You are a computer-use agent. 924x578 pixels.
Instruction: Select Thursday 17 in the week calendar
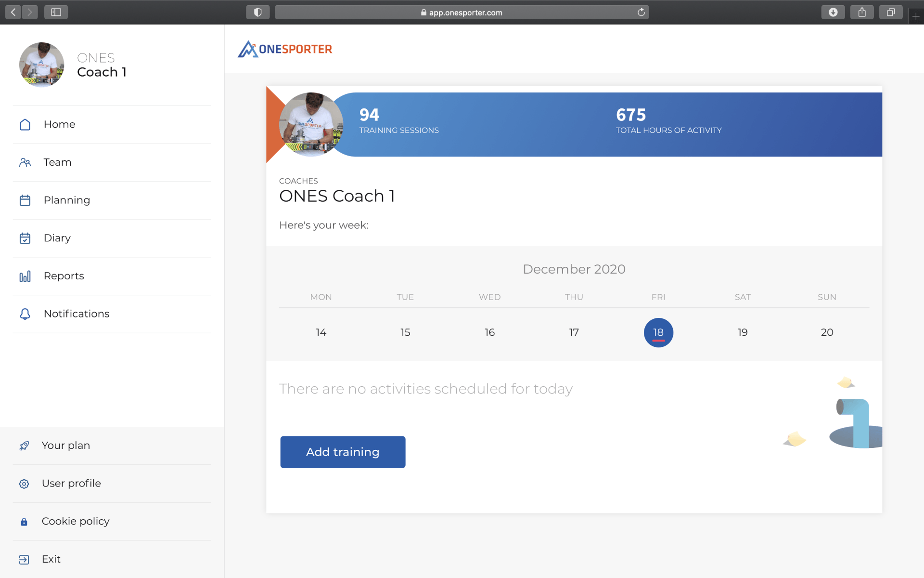574,332
